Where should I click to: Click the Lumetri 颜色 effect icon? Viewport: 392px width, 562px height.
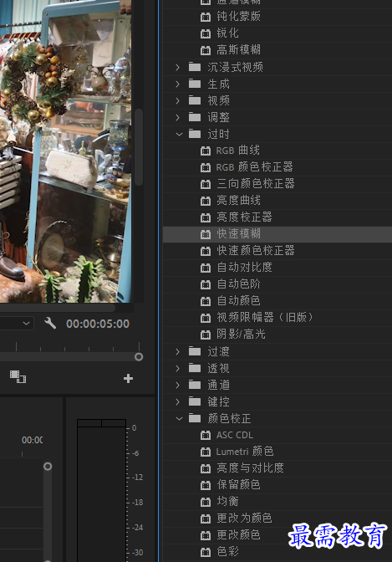click(x=206, y=452)
